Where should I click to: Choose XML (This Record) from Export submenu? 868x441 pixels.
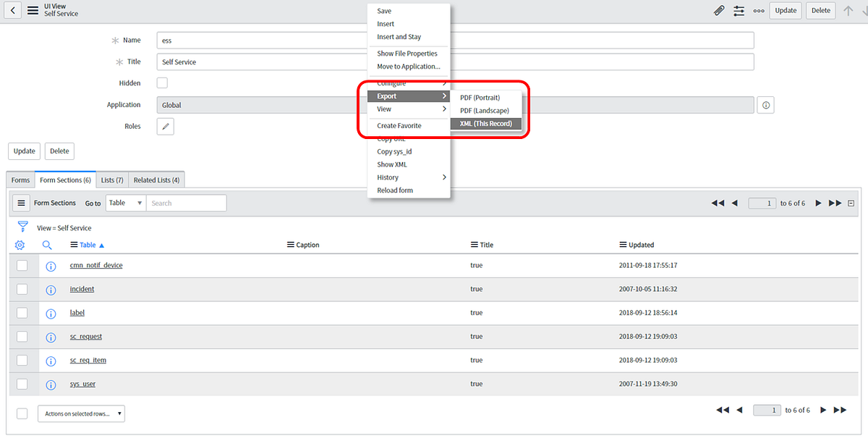pos(485,123)
